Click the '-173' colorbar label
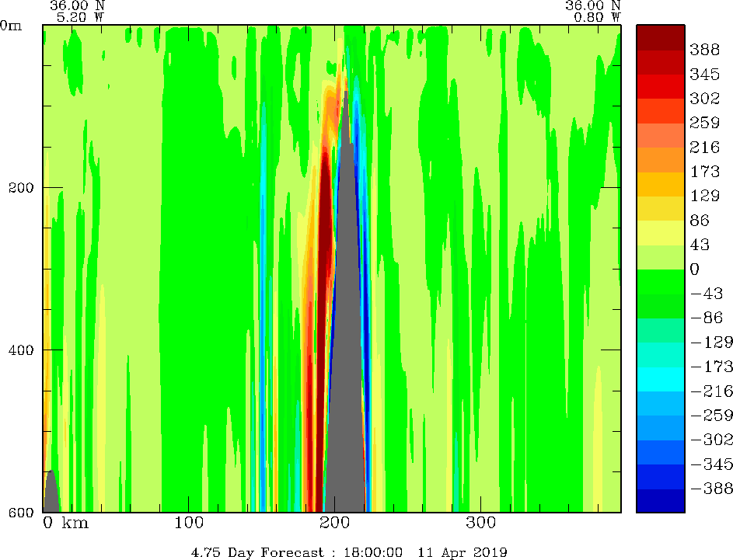The image size is (733, 560). tap(711, 366)
